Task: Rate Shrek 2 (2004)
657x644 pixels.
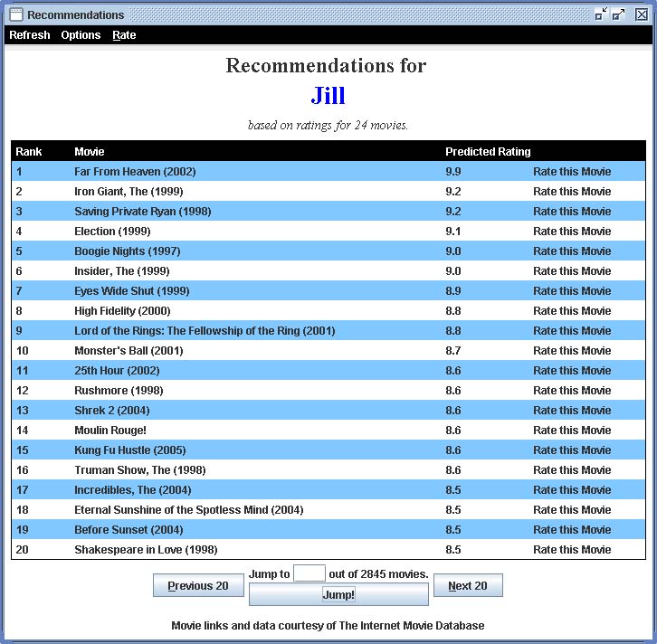Action: tap(572, 411)
